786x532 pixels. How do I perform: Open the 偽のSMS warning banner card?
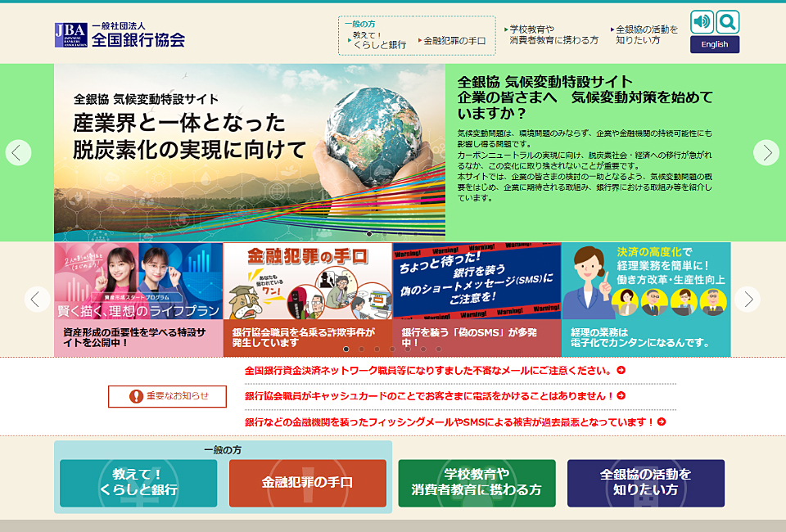[477, 300]
